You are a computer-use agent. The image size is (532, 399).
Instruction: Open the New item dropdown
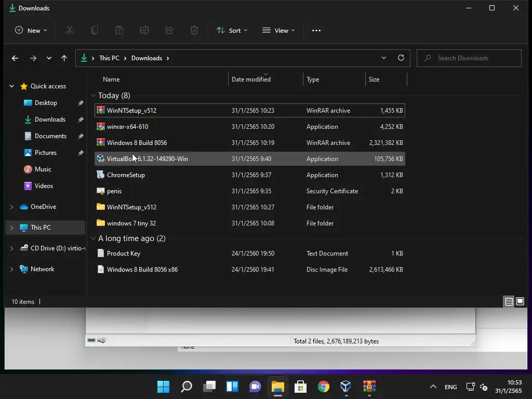pos(31,31)
